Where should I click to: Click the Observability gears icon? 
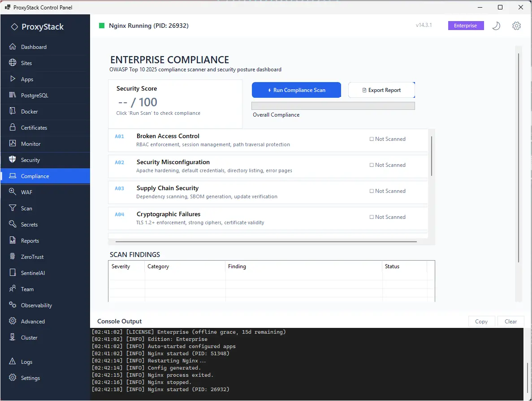pos(13,305)
